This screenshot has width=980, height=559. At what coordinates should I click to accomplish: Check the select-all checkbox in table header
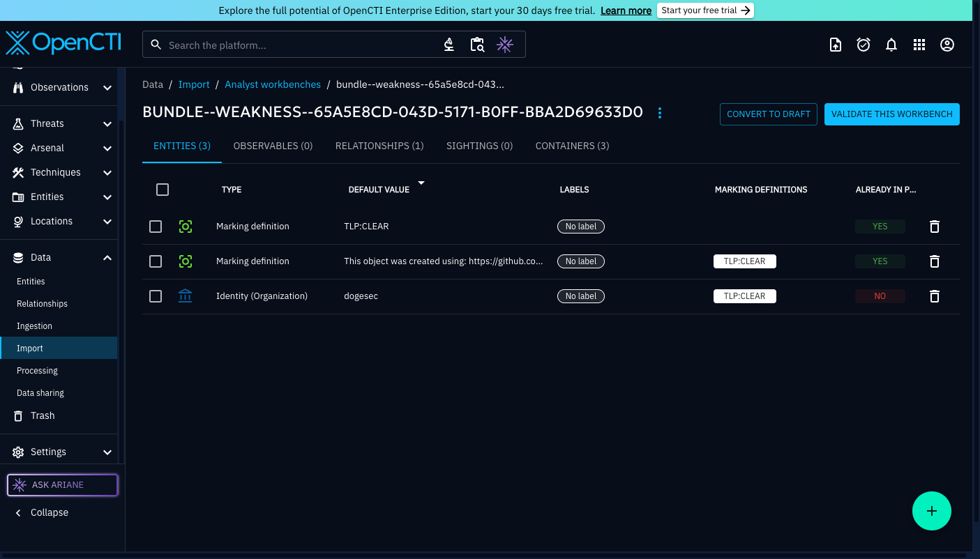[x=163, y=190]
